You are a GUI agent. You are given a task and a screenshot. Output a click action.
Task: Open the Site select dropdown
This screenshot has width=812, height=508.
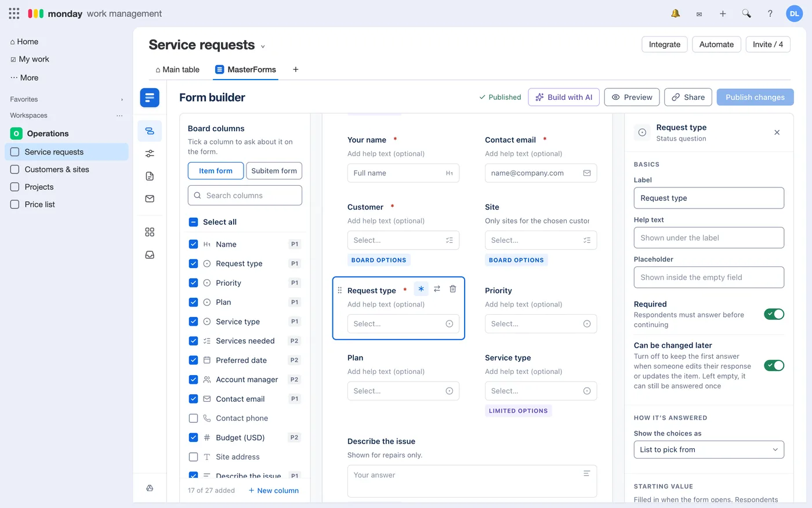tap(541, 240)
